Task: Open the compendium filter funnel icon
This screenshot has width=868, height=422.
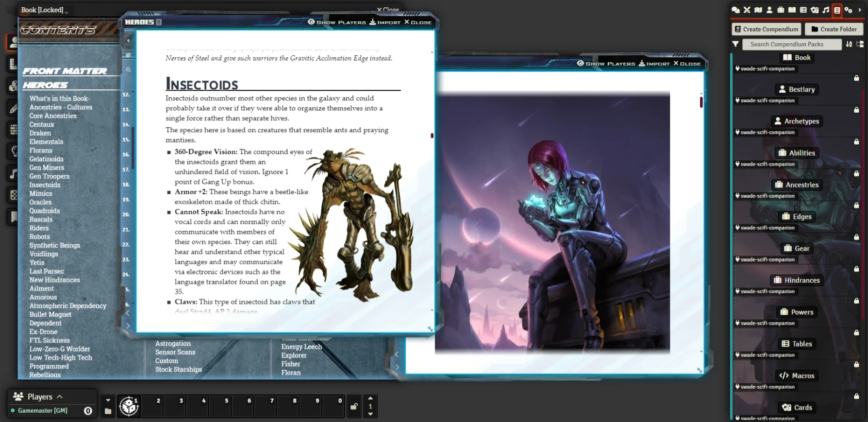Action: (735, 44)
